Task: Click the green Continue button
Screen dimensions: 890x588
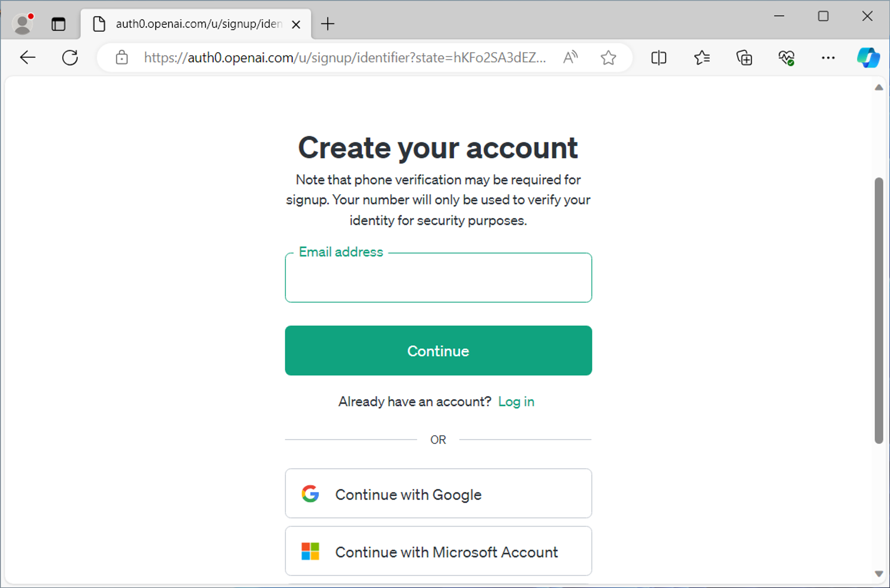Action: (x=438, y=351)
